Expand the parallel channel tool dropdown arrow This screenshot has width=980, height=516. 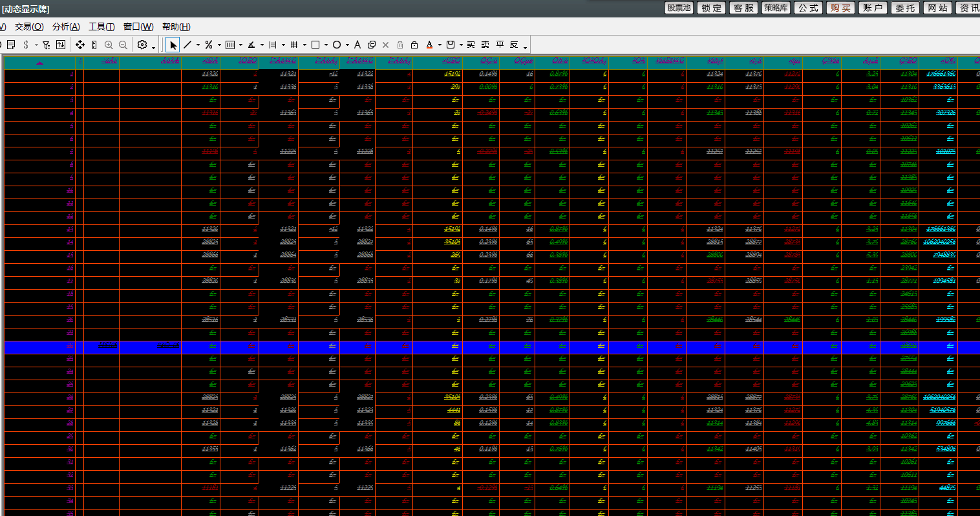pyautogui.click(x=240, y=45)
